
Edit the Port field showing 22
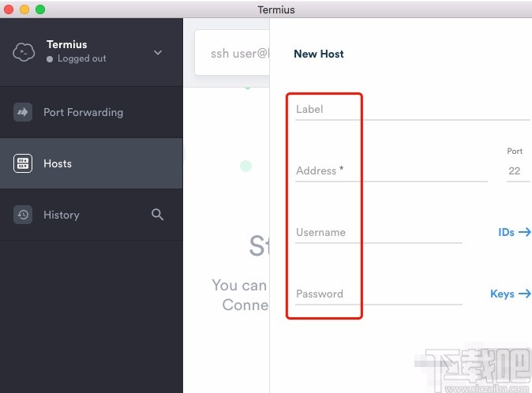pyautogui.click(x=518, y=171)
